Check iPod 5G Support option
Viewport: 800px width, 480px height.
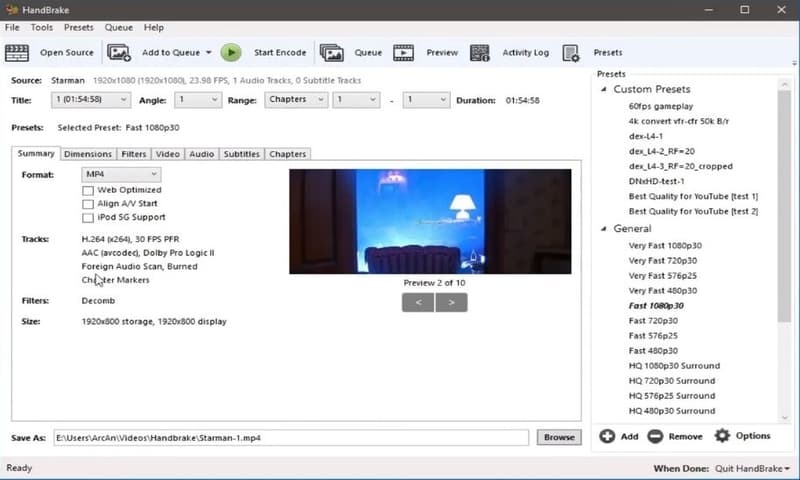[88, 218]
